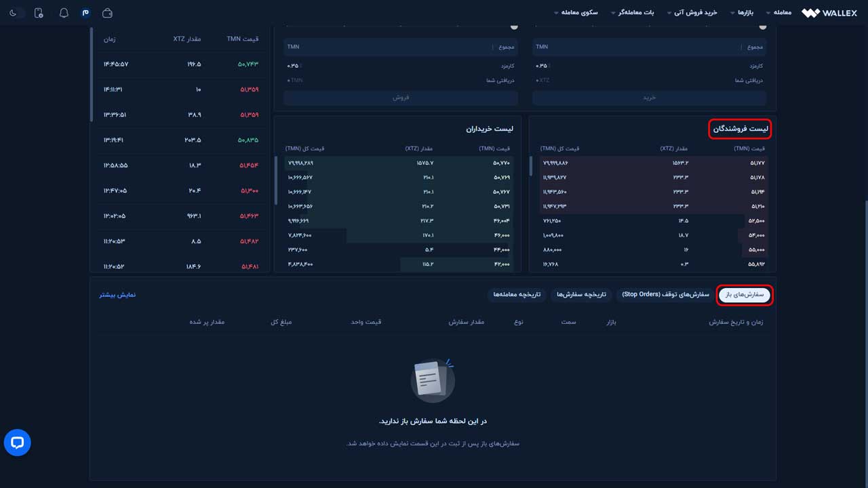Click the قیمت TMN header in trades list
The height and width of the screenshot is (488, 868).
click(243, 39)
